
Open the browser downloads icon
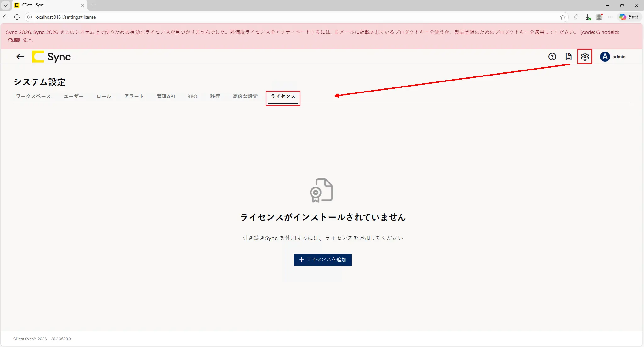point(588,17)
